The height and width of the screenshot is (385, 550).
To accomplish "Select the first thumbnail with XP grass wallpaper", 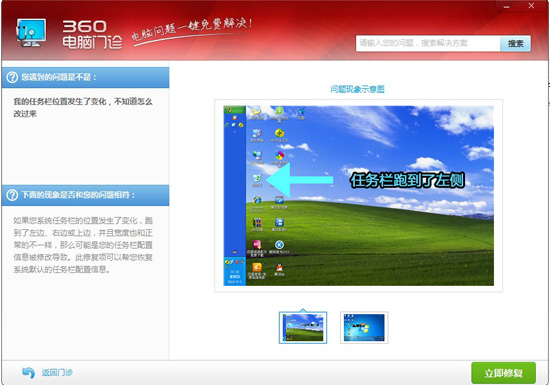I will 303,327.
